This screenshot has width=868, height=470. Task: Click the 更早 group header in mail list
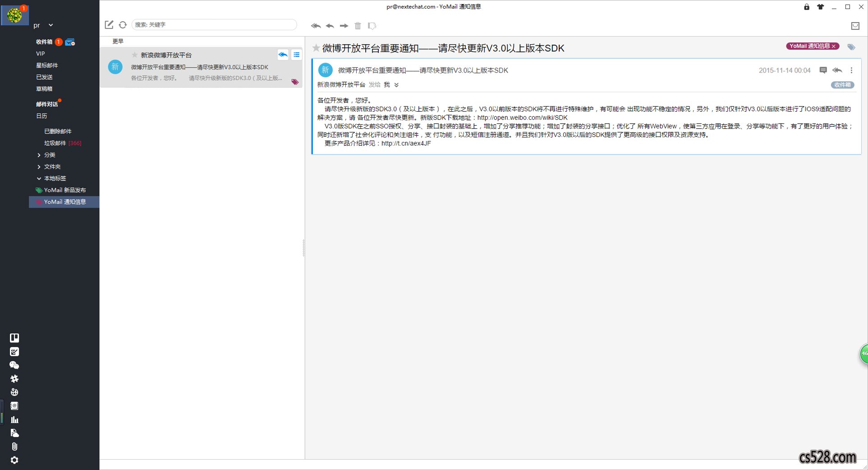pos(118,41)
